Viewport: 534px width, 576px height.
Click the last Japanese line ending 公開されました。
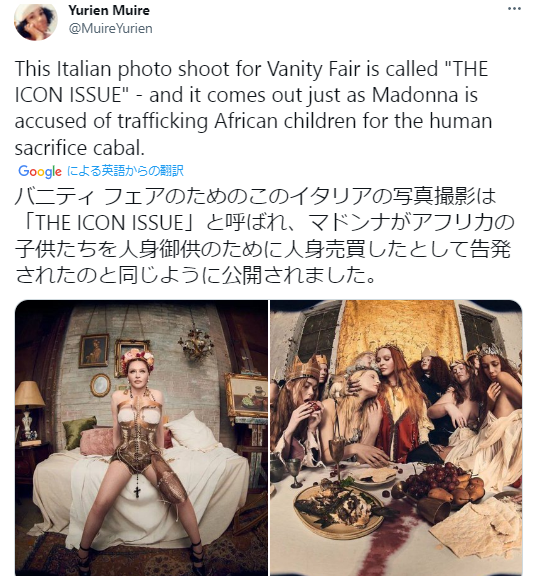[195, 275]
